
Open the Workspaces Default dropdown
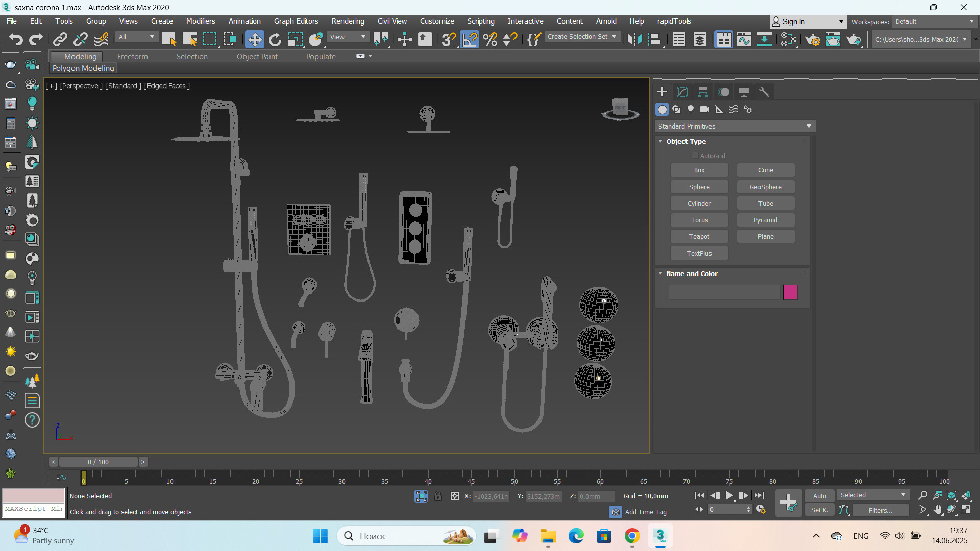935,21
